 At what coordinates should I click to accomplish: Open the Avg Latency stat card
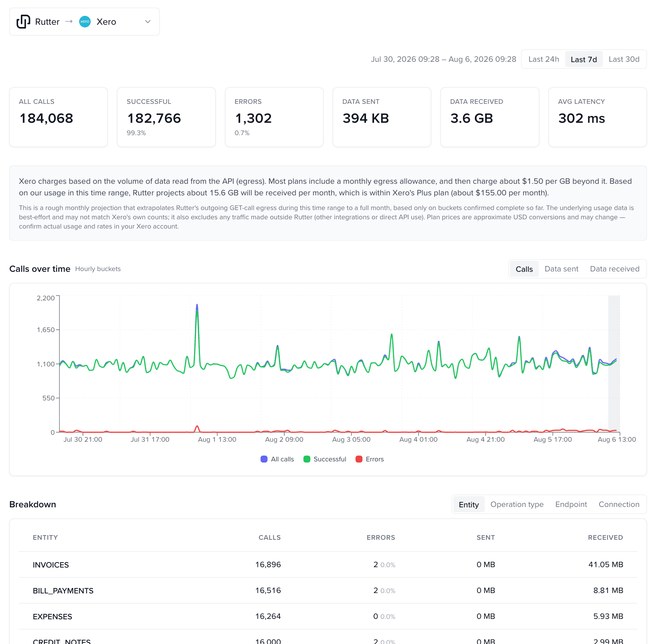tap(598, 117)
